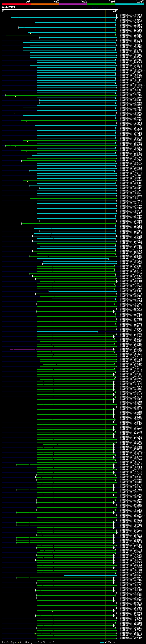The width and height of the screenshot is (146, 644).
Task: Select the UniRef100_C0PQ61 label
Action: (x=131, y=261)
